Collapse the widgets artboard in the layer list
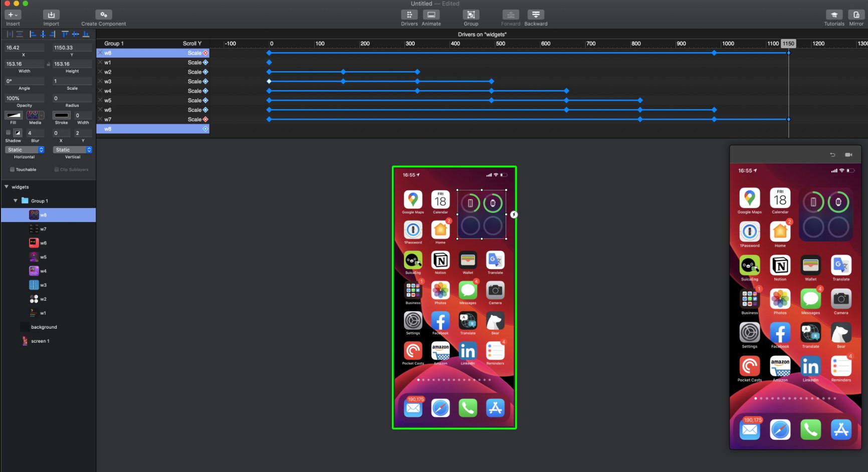868x472 pixels. pyautogui.click(x=7, y=187)
